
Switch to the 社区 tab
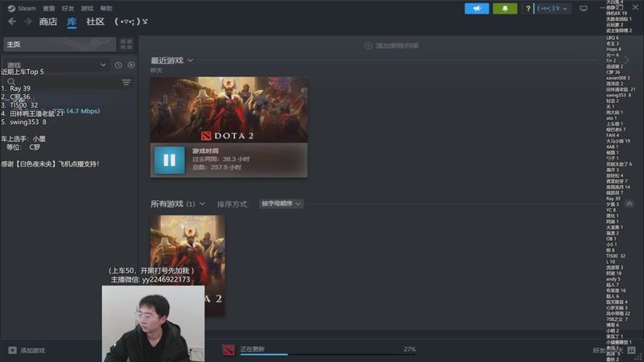tap(95, 22)
